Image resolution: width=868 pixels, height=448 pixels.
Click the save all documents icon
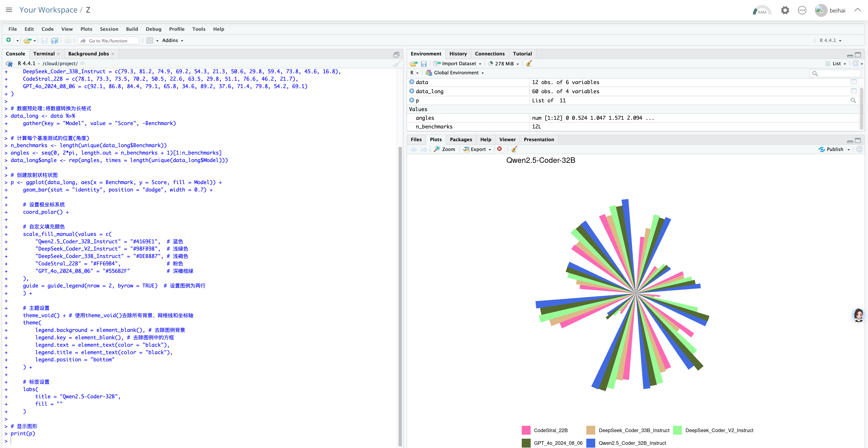[x=54, y=41]
